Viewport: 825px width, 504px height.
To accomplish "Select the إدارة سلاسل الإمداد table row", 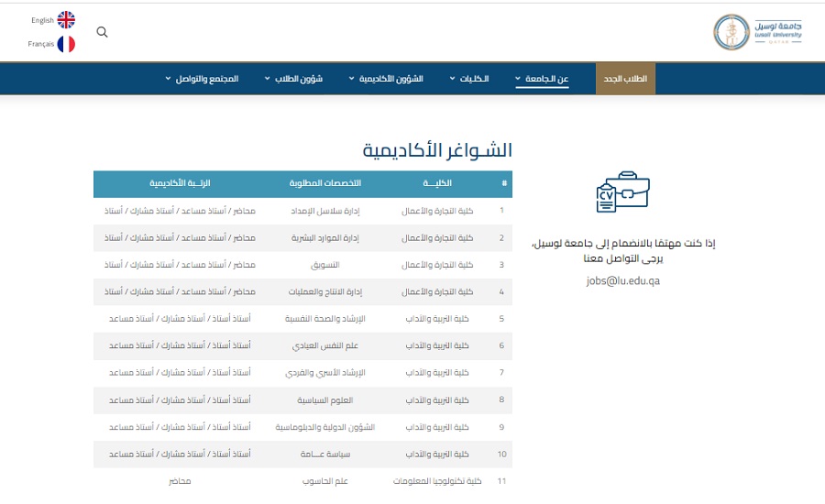I will (x=302, y=211).
